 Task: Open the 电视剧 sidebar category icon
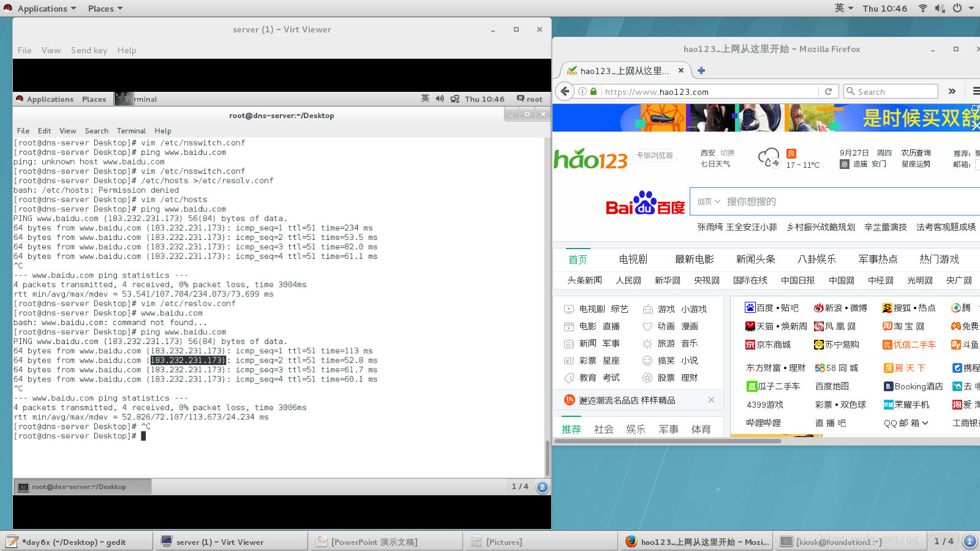(568, 309)
